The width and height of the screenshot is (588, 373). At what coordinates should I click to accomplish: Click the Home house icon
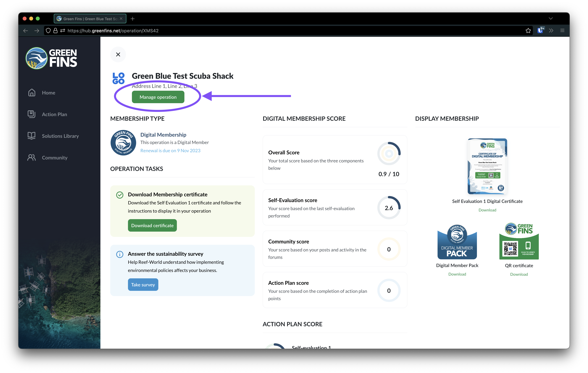pos(31,93)
